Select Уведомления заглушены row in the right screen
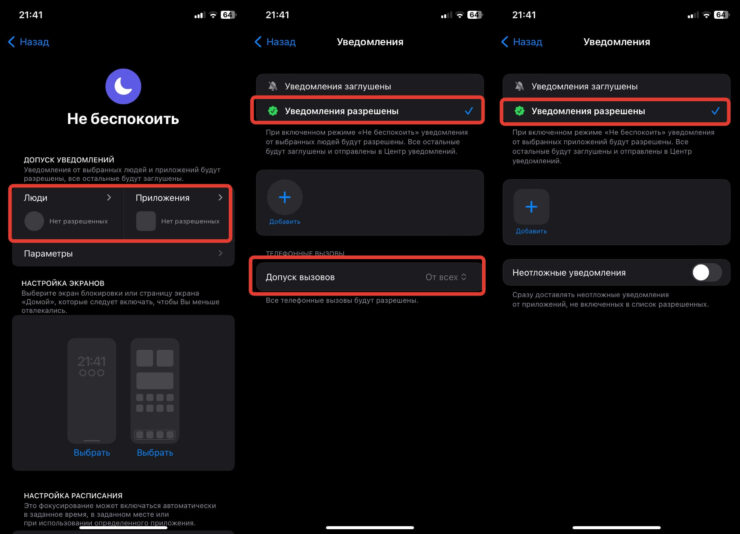Image resolution: width=740 pixels, height=534 pixels. [616, 86]
